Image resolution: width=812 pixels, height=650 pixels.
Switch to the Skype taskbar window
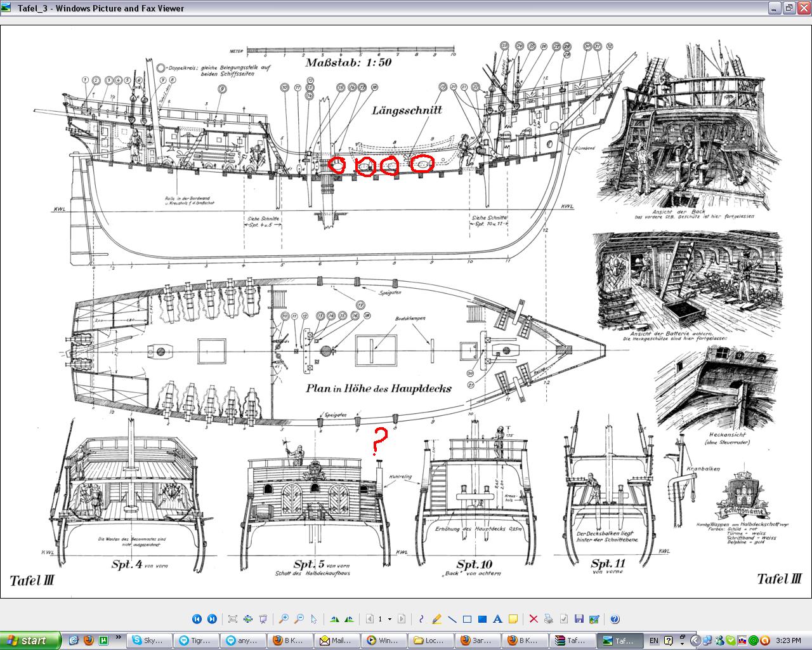150,640
